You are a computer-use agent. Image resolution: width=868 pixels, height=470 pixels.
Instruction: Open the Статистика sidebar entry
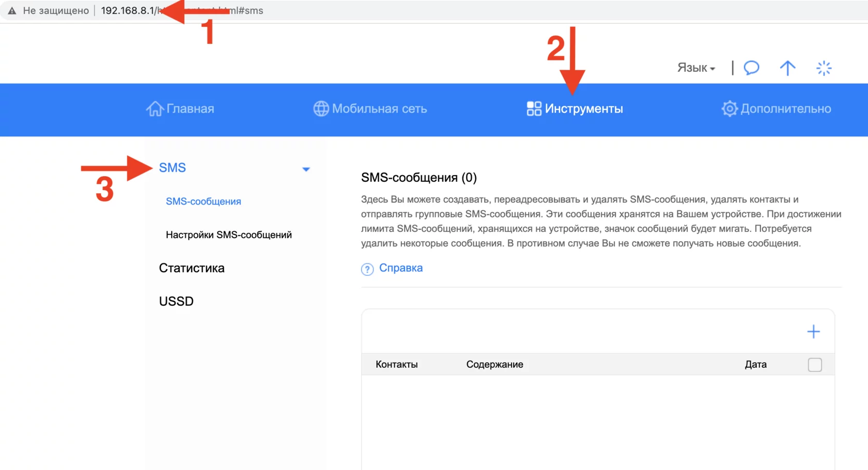192,268
